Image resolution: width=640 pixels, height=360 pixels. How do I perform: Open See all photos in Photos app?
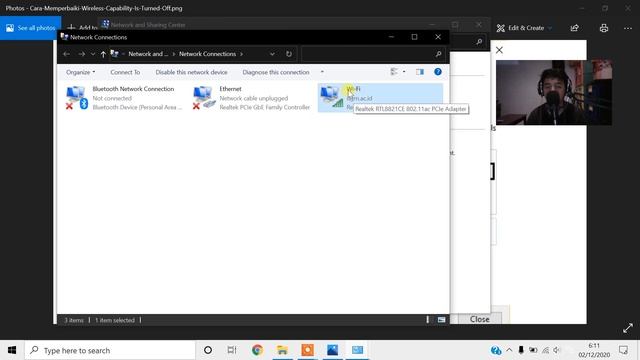coord(31,28)
